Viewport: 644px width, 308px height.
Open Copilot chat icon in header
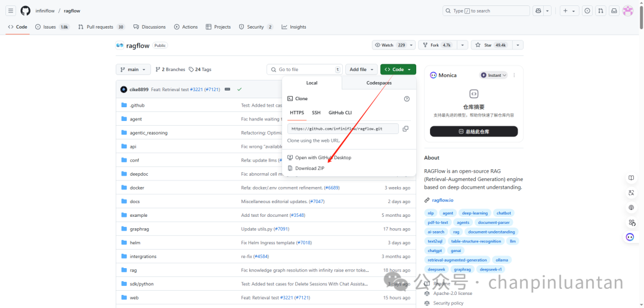[538, 11]
